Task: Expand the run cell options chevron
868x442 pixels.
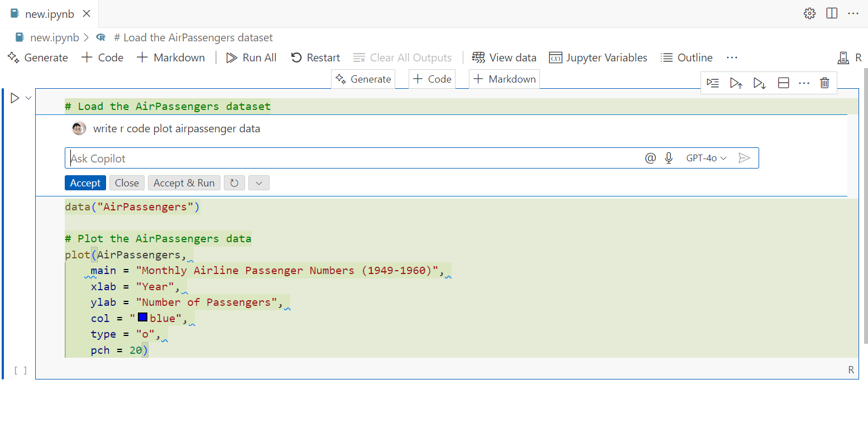Action: tap(28, 98)
